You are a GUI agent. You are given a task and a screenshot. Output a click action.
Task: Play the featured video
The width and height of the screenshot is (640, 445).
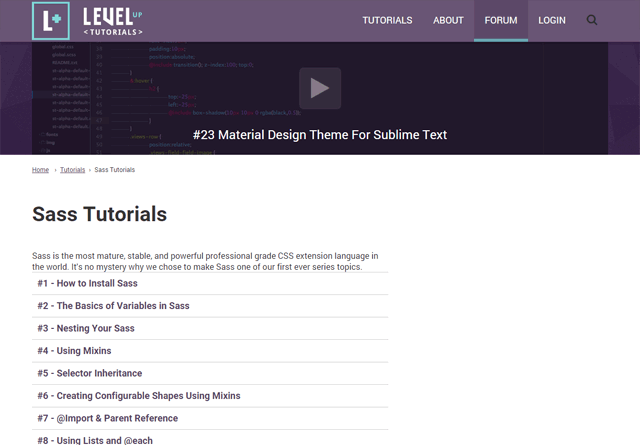[x=320, y=88]
